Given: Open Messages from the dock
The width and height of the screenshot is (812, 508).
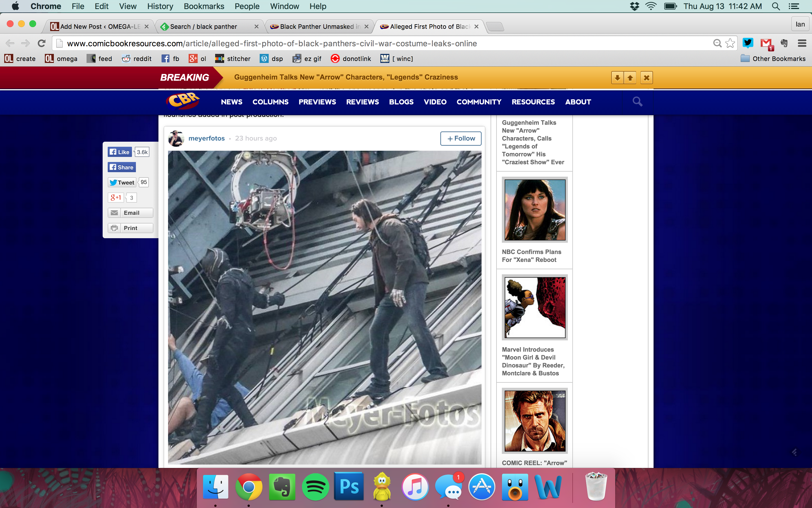Looking at the screenshot, I should [449, 487].
